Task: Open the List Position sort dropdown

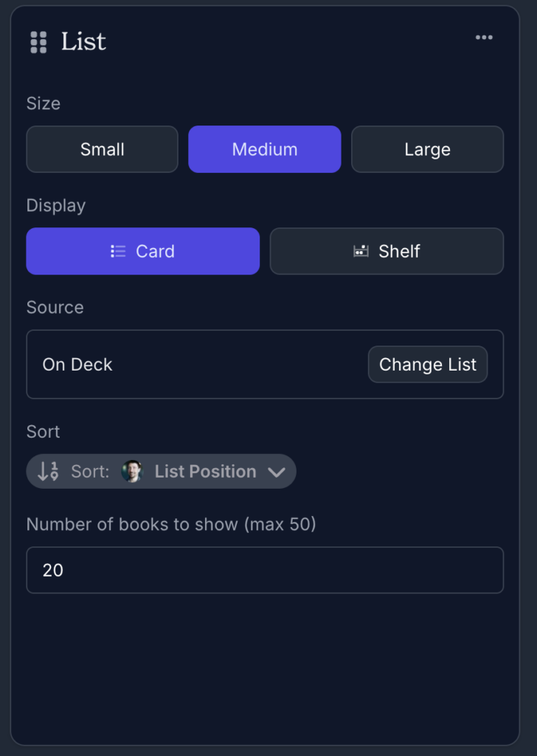Action: point(205,471)
